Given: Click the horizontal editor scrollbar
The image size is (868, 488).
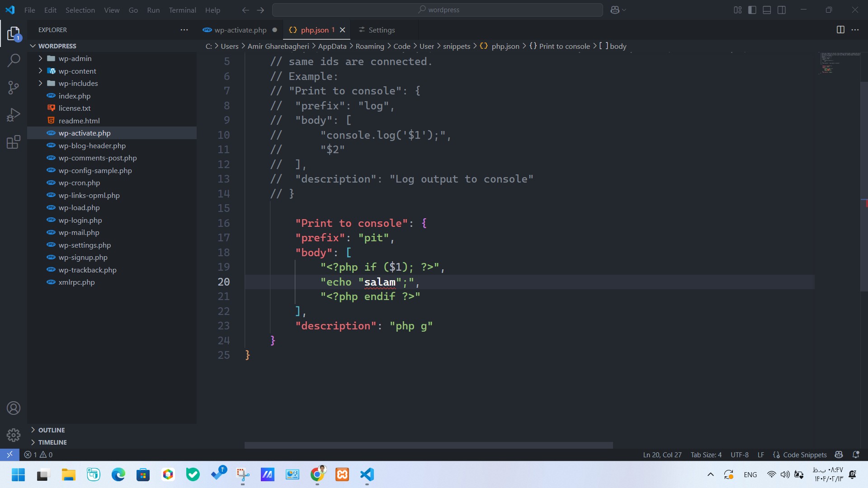Looking at the screenshot, I should (429, 445).
